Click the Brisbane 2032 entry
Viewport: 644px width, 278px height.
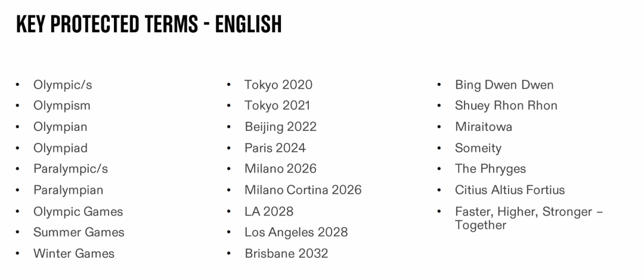click(x=286, y=254)
